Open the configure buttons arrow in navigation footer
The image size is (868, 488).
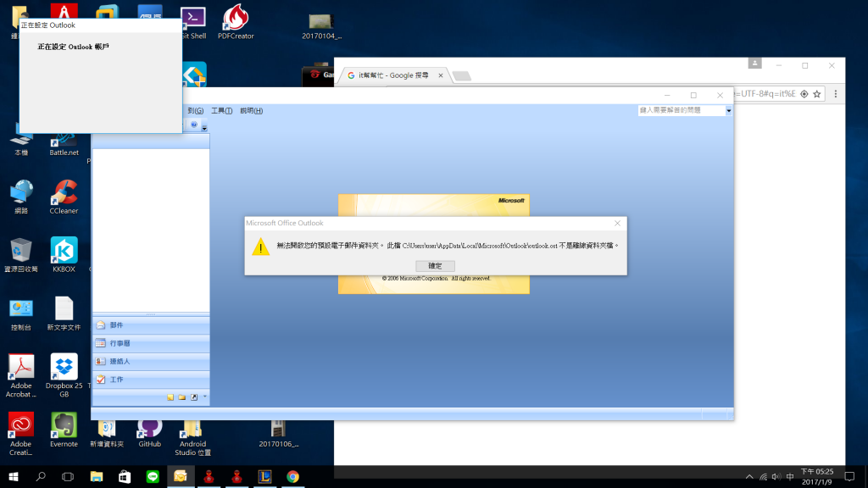pyautogui.click(x=205, y=396)
